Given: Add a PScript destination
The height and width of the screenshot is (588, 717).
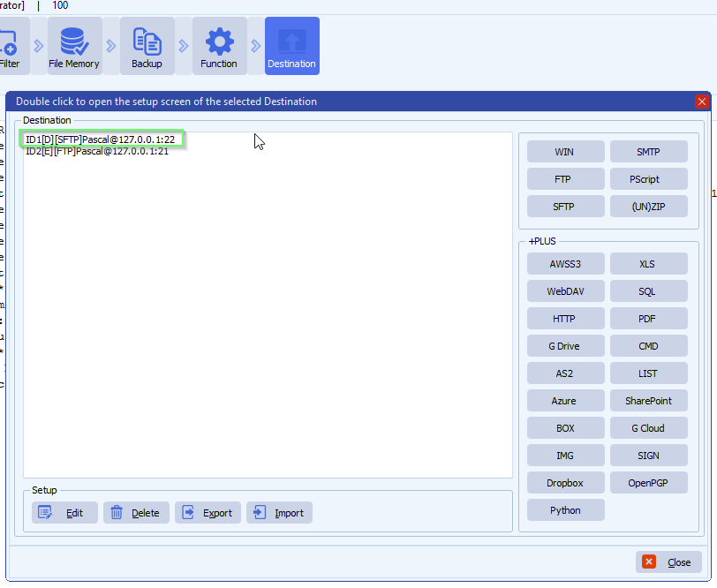Looking at the screenshot, I should pos(648,178).
